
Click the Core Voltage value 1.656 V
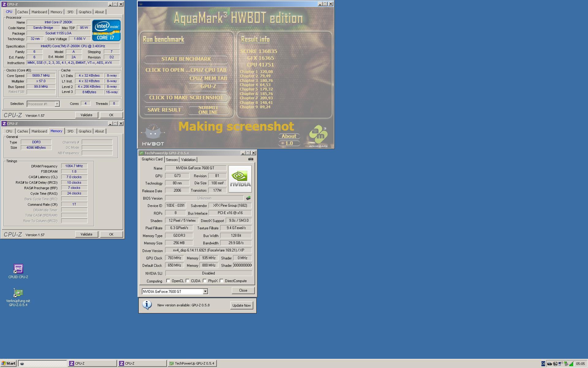[80, 39]
